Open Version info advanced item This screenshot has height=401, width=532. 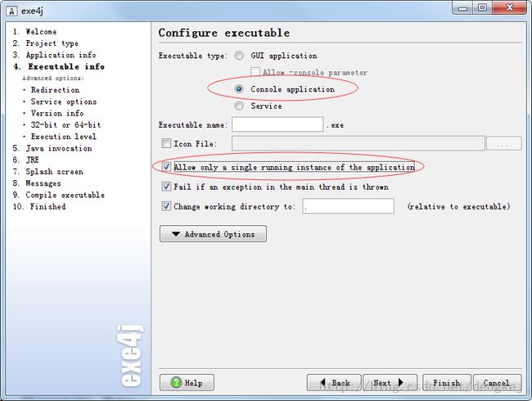click(x=57, y=113)
